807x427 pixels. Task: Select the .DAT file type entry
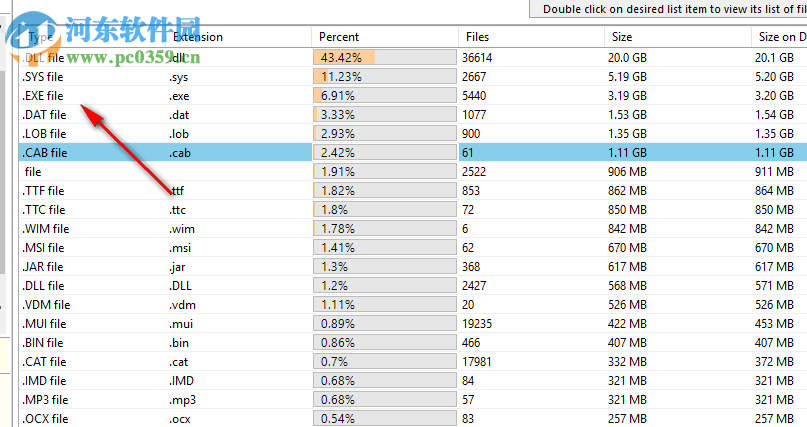44,115
